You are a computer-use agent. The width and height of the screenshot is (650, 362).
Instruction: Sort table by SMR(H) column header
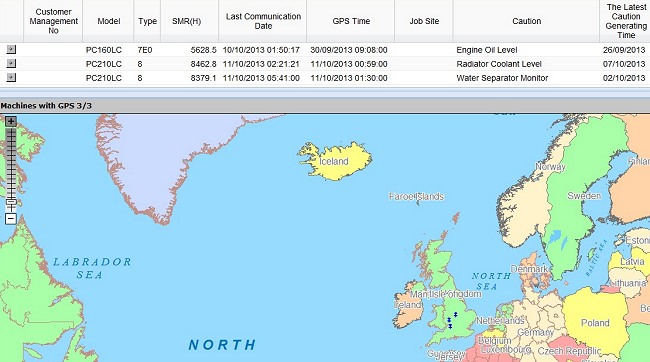click(x=186, y=21)
